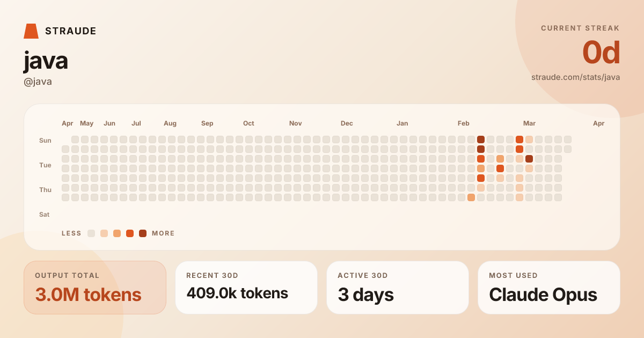Open the Recent 30D tokens card
Screen dimensions: 644x338
246,288
